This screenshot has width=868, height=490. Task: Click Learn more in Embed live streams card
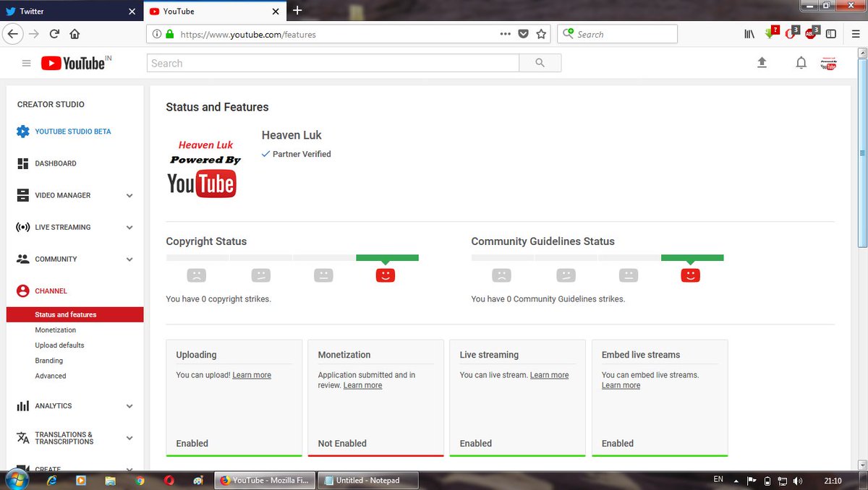click(x=621, y=385)
